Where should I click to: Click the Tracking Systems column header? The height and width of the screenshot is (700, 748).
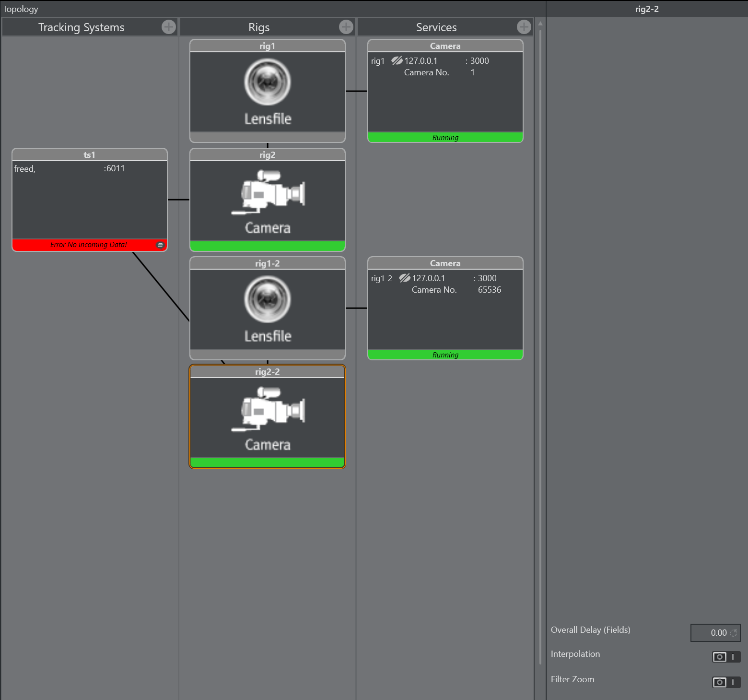tap(82, 27)
